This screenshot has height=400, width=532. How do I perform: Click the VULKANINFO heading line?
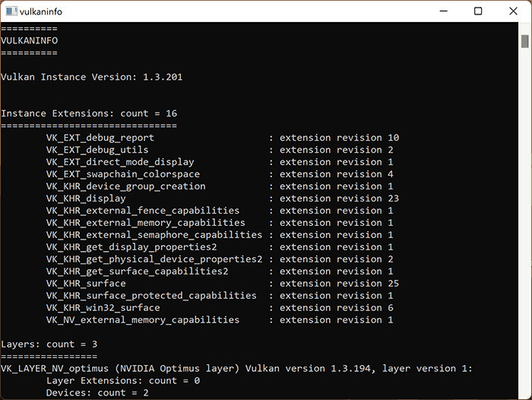(x=29, y=41)
